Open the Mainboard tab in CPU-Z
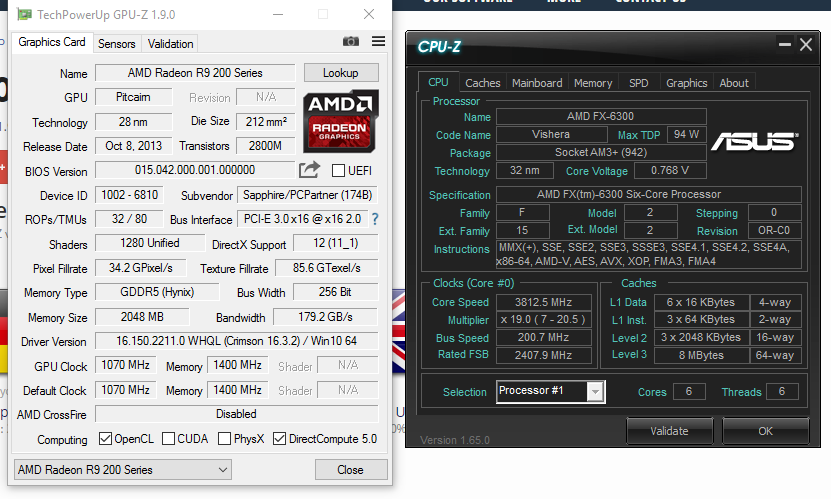This screenshot has height=499, width=831. (x=537, y=83)
